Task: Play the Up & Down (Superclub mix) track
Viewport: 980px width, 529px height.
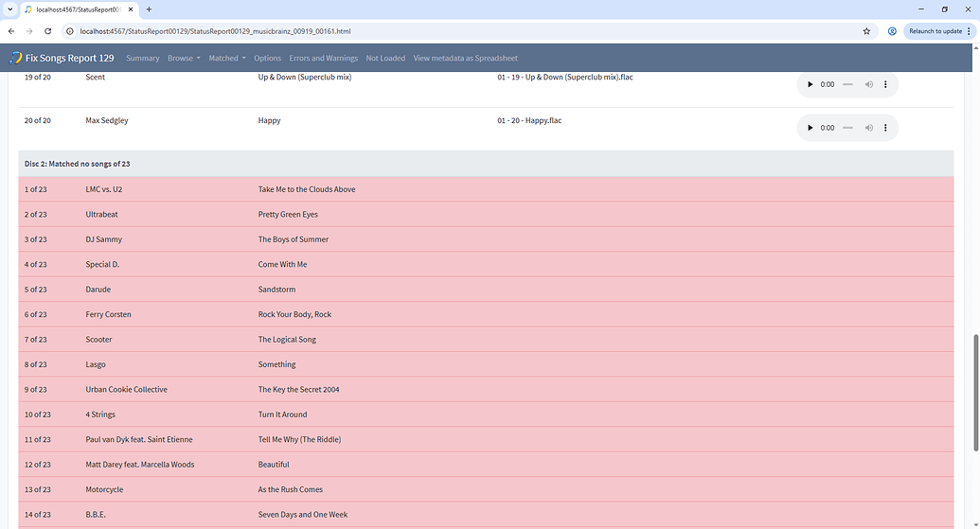Action: [810, 84]
